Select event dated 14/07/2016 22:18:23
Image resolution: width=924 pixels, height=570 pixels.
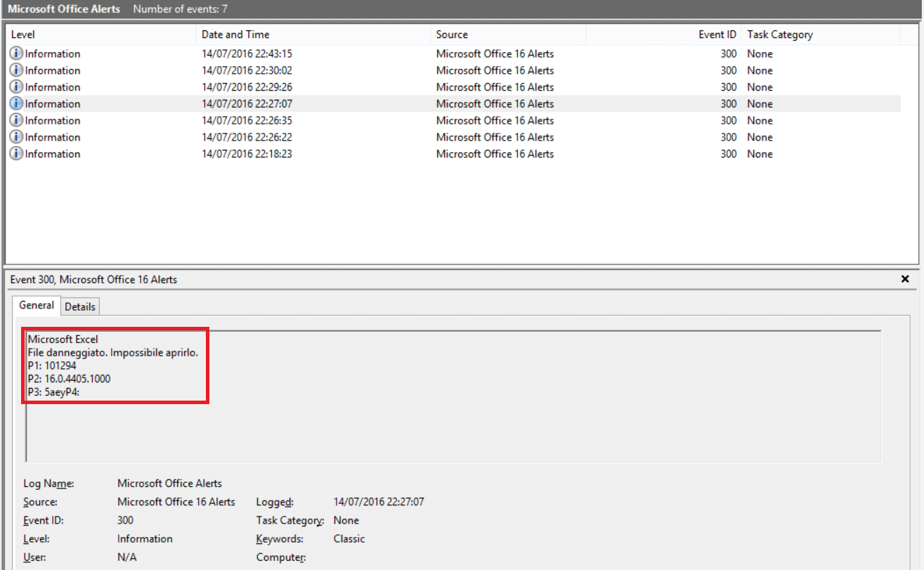click(453, 154)
